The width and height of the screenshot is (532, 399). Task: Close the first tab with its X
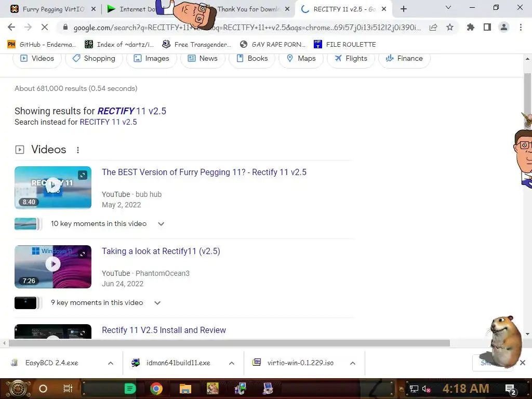tap(94, 9)
